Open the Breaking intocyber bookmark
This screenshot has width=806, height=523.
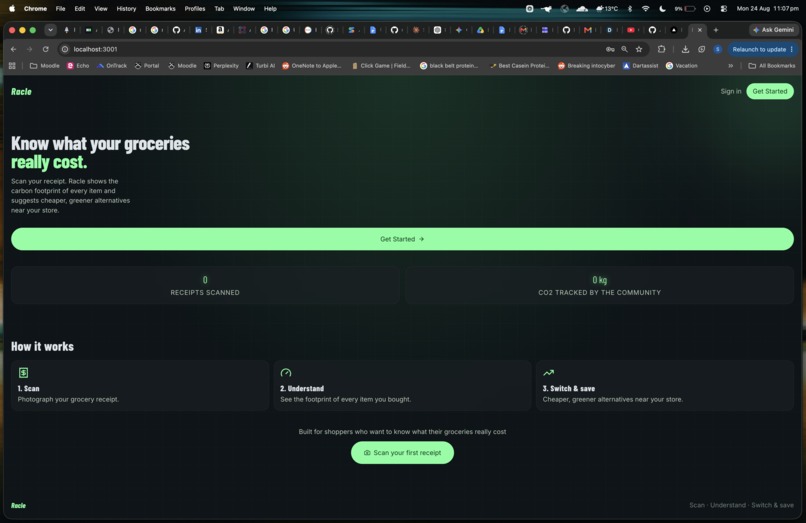pyautogui.click(x=587, y=66)
